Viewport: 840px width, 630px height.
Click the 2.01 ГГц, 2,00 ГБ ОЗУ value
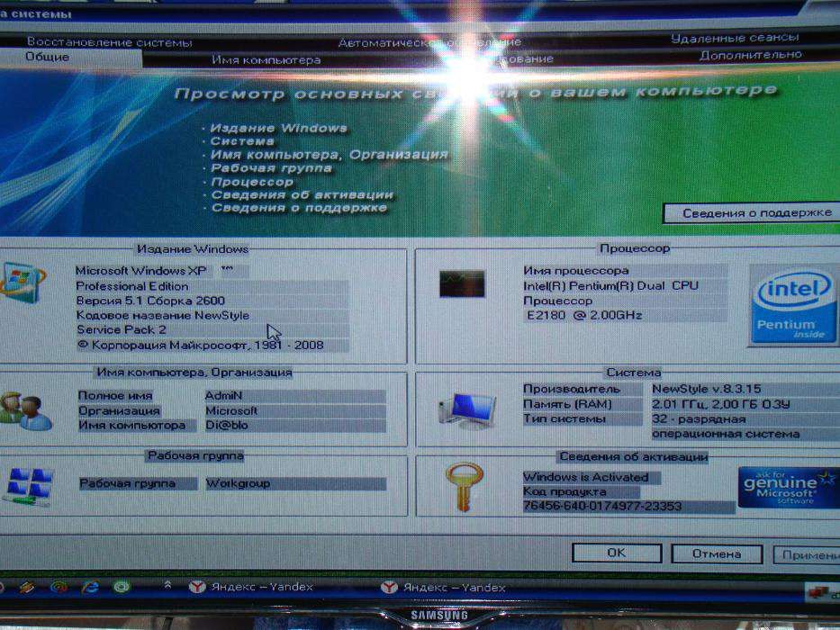(720, 404)
